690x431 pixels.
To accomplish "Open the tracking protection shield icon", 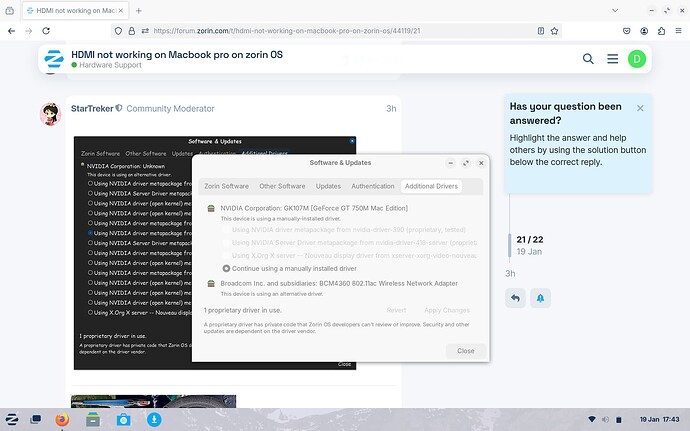I will point(118,31).
